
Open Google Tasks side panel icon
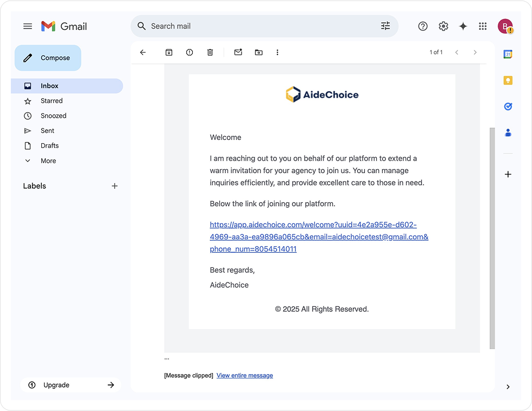508,106
